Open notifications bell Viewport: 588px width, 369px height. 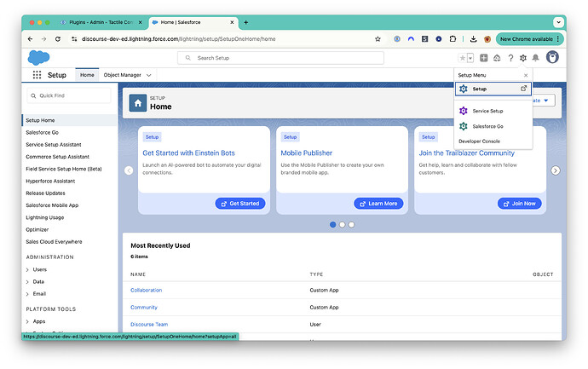pyautogui.click(x=535, y=58)
